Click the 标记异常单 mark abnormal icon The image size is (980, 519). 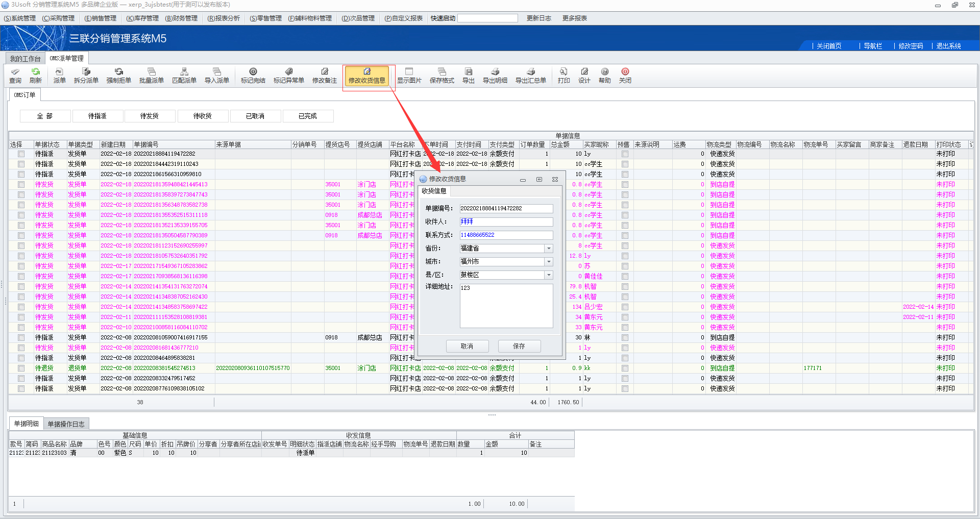click(x=289, y=76)
